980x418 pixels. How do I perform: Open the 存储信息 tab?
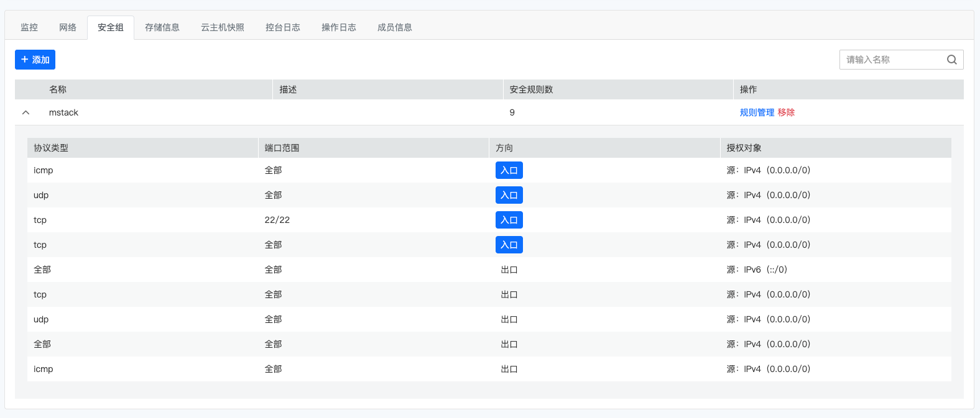click(x=162, y=27)
